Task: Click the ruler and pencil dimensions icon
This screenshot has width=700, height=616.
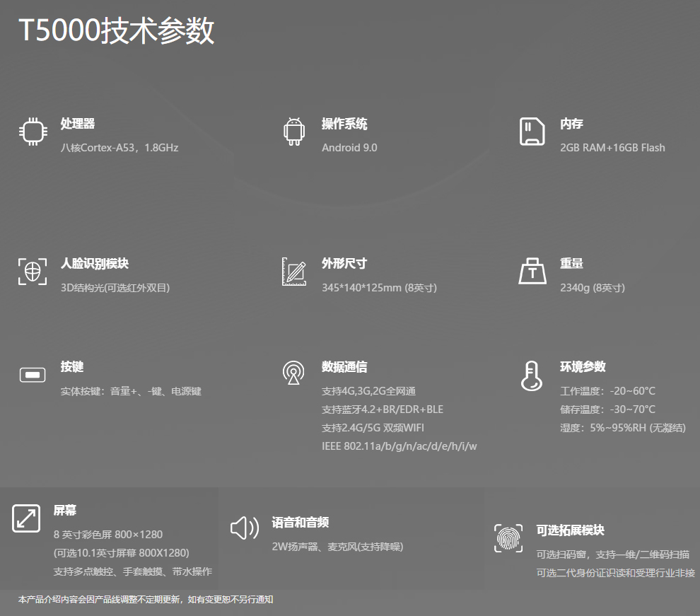Action: click(294, 272)
